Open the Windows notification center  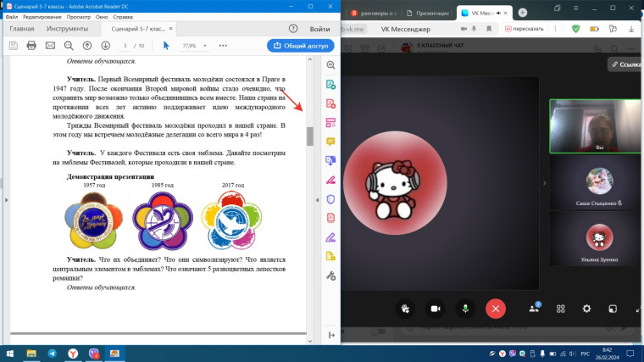(630, 354)
